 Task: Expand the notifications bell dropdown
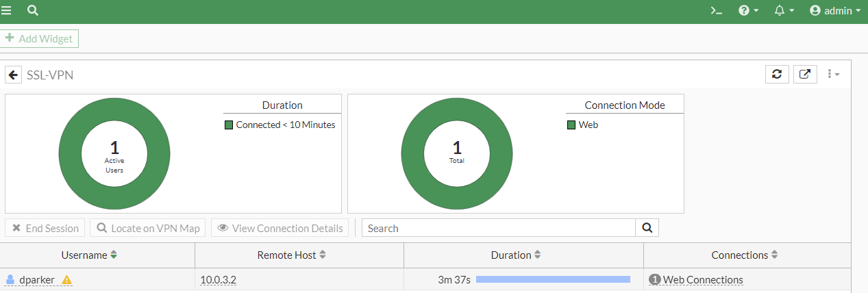pyautogui.click(x=784, y=10)
